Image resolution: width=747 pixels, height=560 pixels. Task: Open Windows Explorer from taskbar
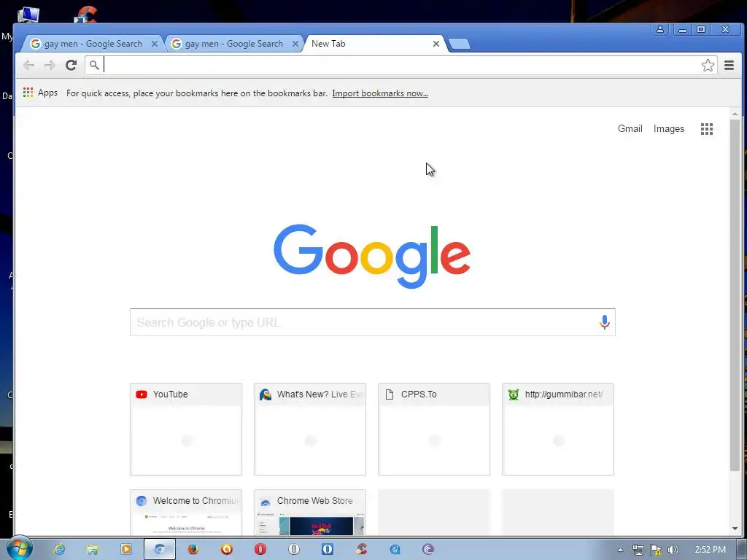pos(93,550)
